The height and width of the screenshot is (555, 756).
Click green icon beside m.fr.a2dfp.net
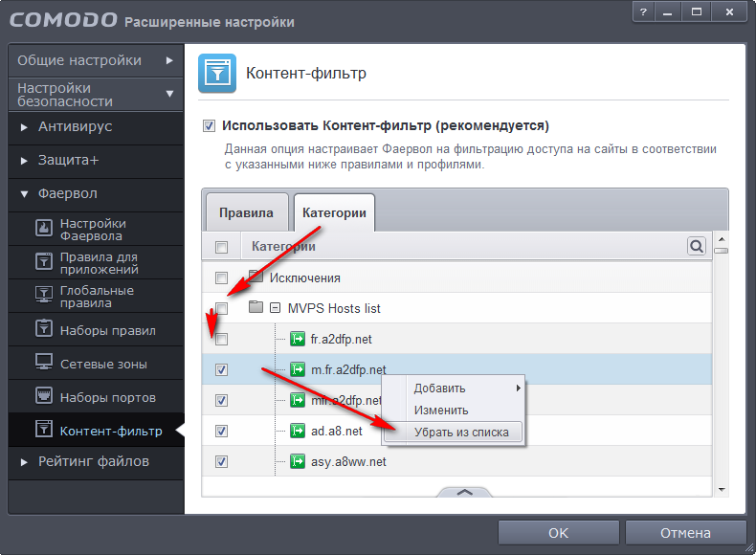pyautogui.click(x=298, y=369)
